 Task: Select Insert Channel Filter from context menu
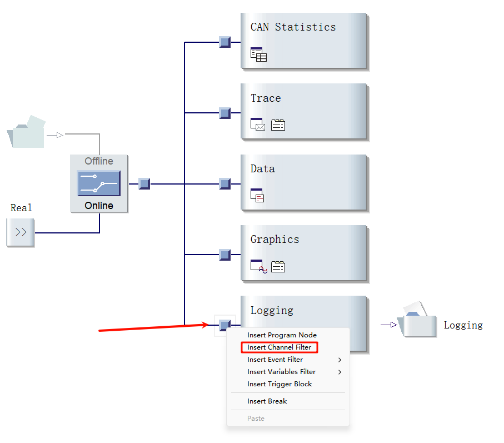click(279, 347)
